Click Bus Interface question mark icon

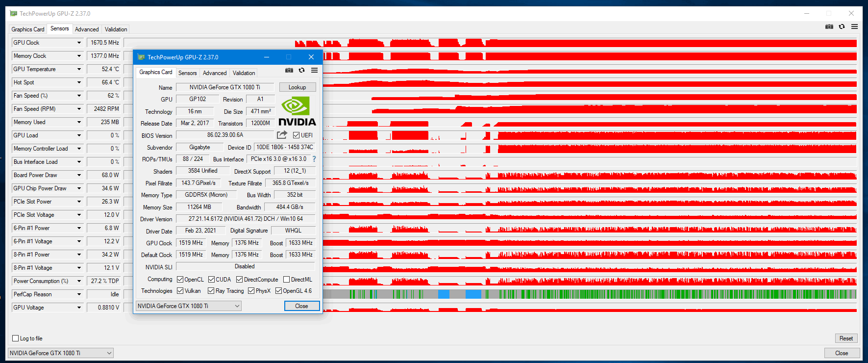[x=314, y=159]
